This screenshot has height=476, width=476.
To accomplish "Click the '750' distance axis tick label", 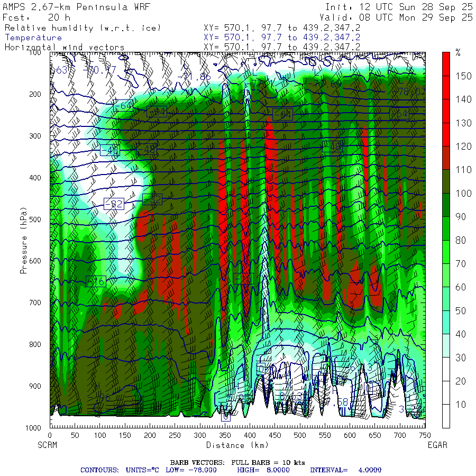I will [x=425, y=435].
